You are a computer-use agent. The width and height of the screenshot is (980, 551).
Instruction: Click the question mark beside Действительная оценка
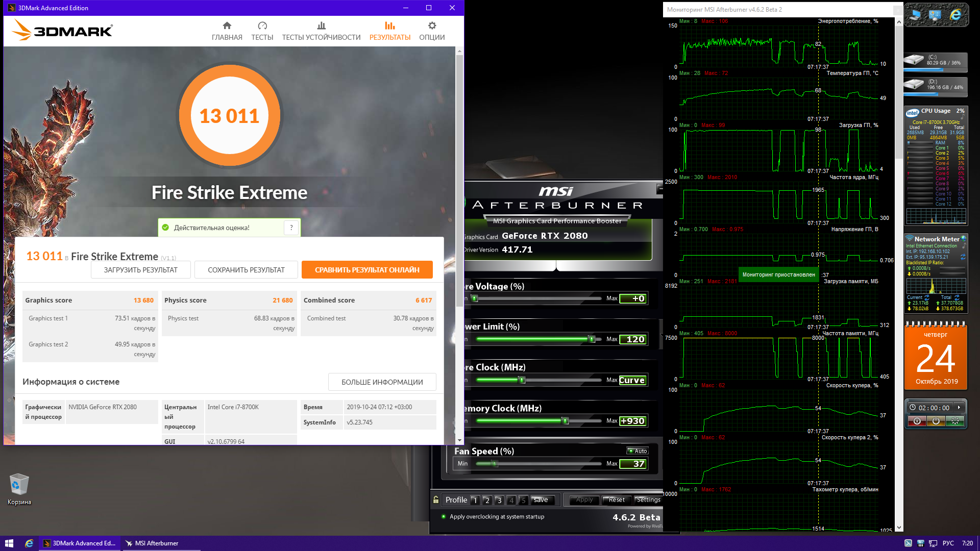pyautogui.click(x=291, y=228)
